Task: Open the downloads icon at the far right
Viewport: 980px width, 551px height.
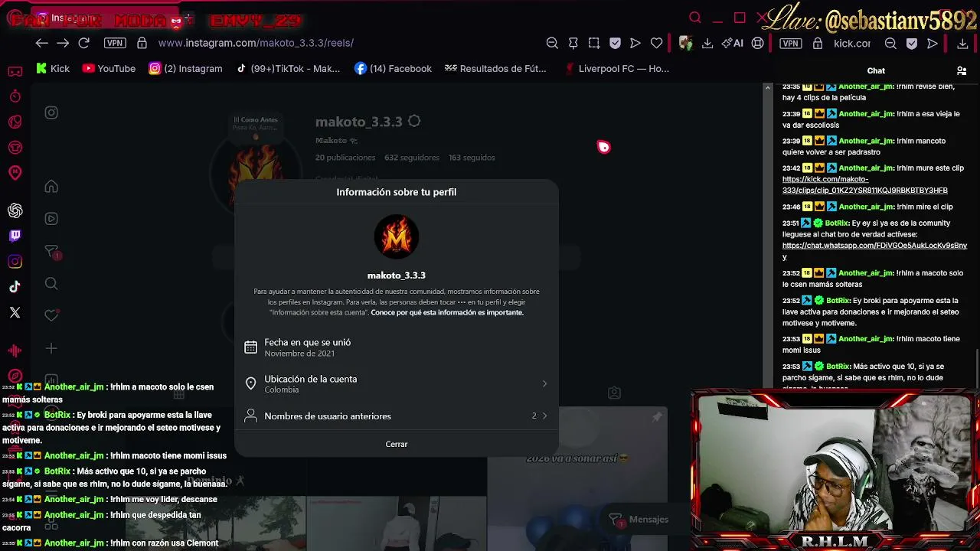Action: (963, 44)
